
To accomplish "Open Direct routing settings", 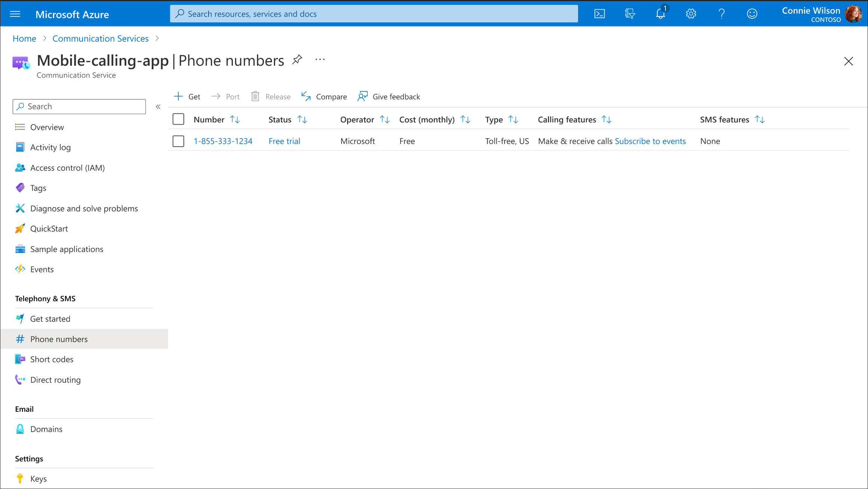I will 55,379.
